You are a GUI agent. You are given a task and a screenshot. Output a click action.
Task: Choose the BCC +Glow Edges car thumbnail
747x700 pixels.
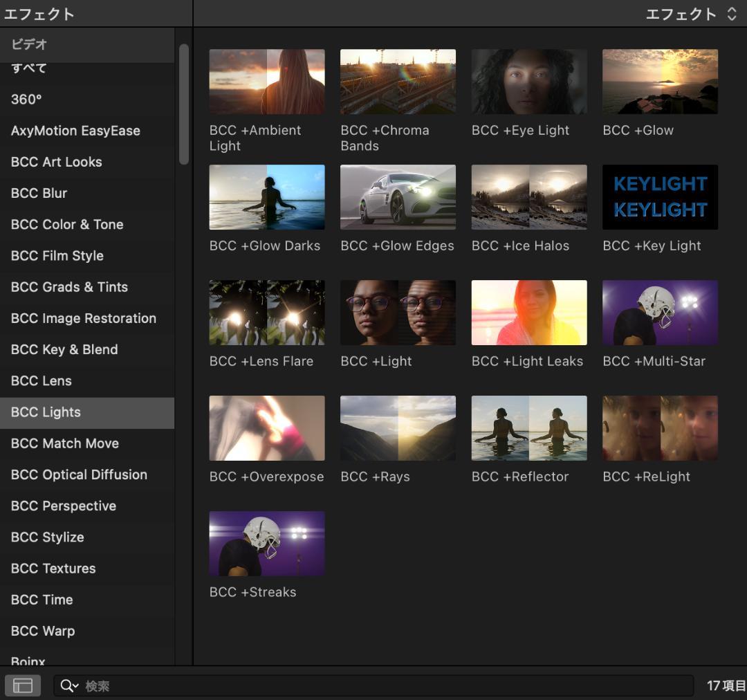point(398,197)
